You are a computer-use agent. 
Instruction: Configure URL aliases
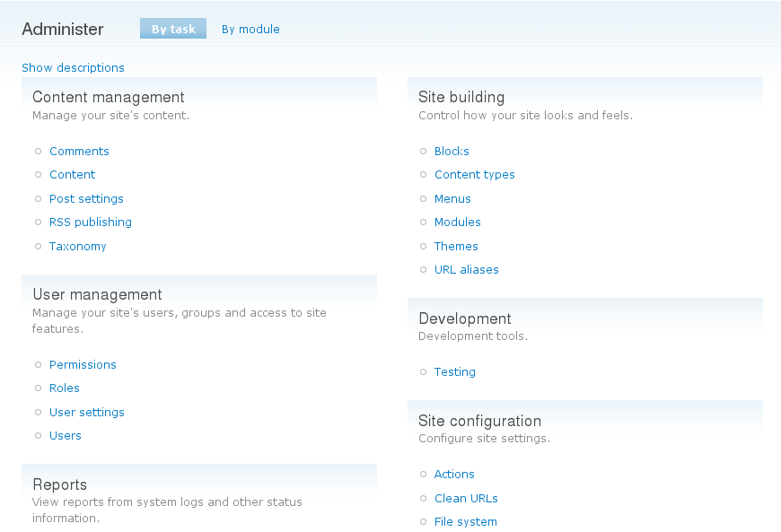pos(467,269)
